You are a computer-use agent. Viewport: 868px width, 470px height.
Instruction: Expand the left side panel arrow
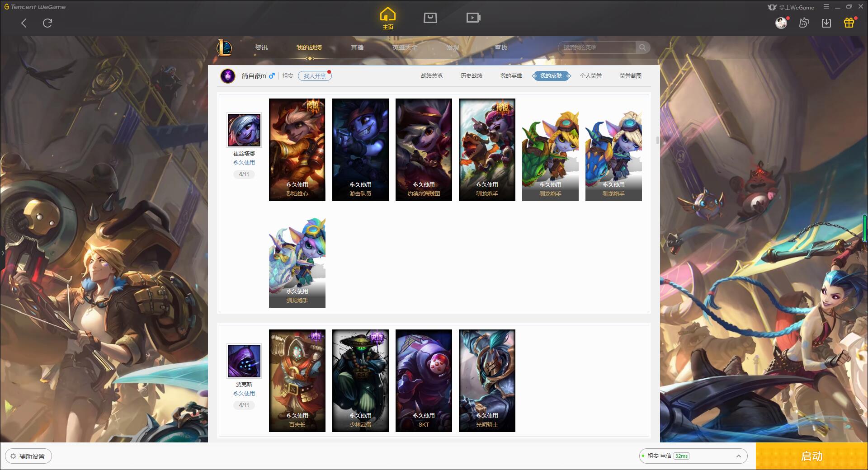pyautogui.click(x=2, y=253)
